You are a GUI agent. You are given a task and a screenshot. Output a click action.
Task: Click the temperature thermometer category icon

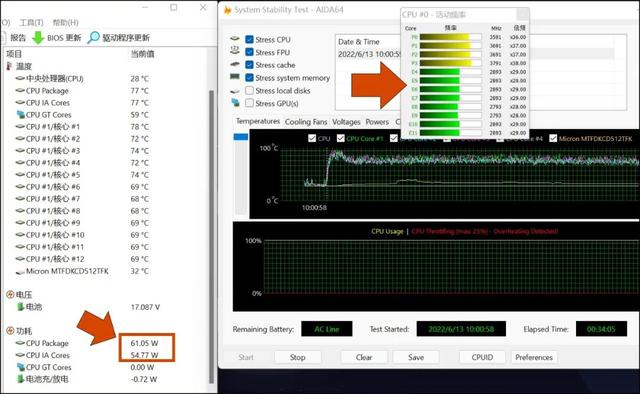[x=9, y=66]
